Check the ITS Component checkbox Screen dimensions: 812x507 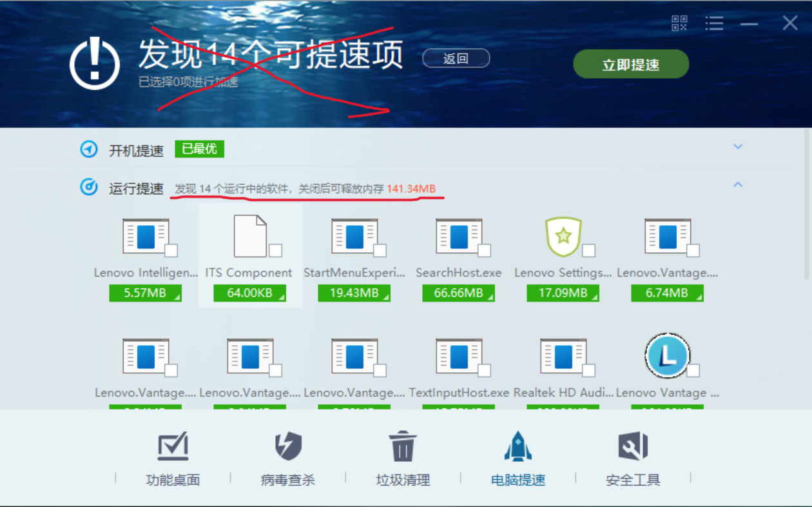[x=275, y=250]
